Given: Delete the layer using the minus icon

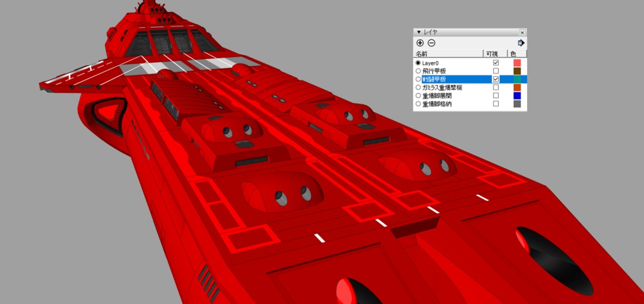Looking at the screenshot, I should click(x=431, y=43).
